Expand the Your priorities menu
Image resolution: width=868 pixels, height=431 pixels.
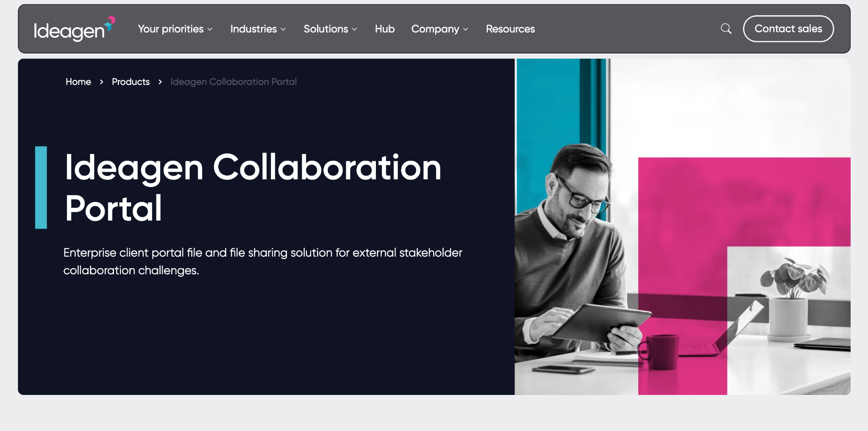[175, 29]
